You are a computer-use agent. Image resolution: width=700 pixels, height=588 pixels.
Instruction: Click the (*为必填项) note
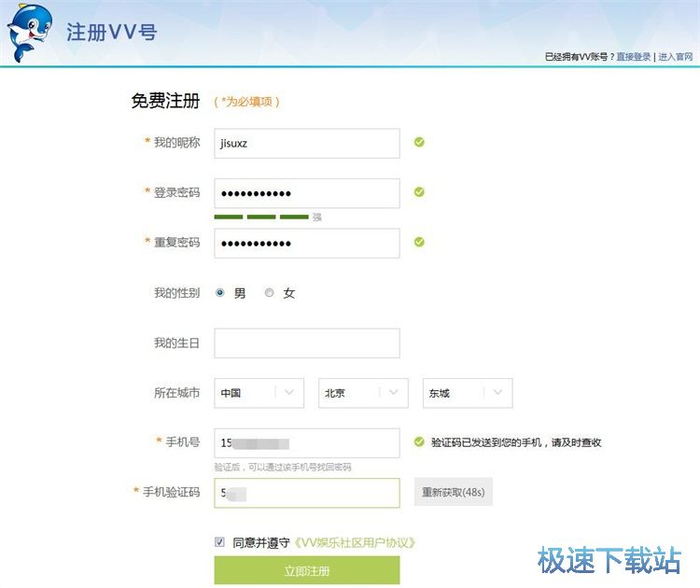tap(247, 102)
